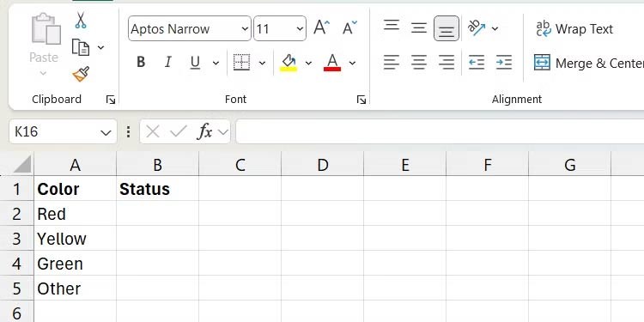Select Middle Align icon

point(419,28)
